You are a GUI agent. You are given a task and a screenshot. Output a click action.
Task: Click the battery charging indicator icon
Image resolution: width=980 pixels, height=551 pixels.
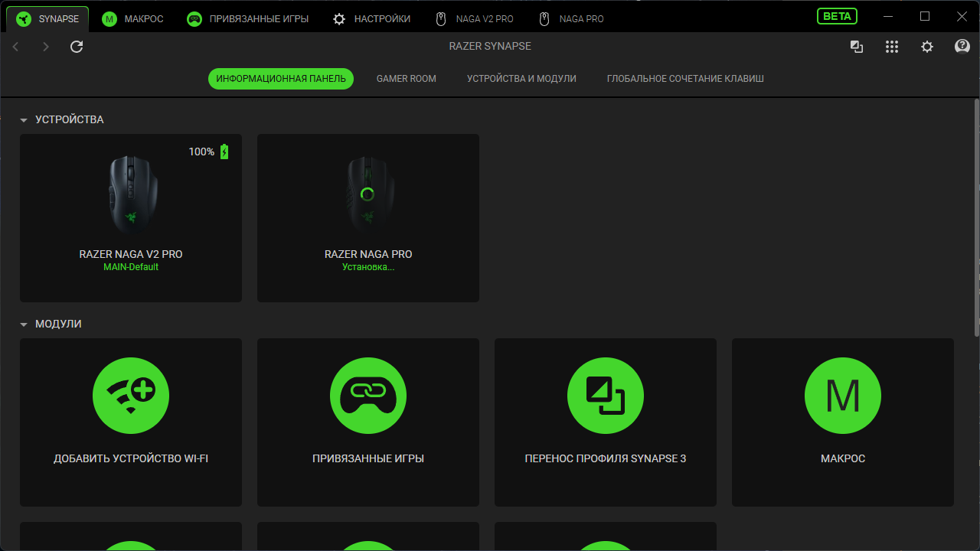[x=224, y=152]
